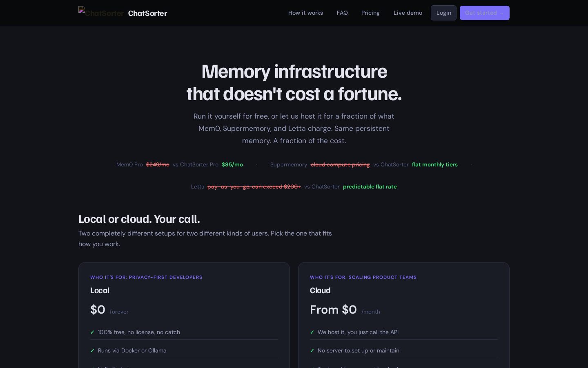Click the Get started button
Screen dimensions: 588x368
485,13
